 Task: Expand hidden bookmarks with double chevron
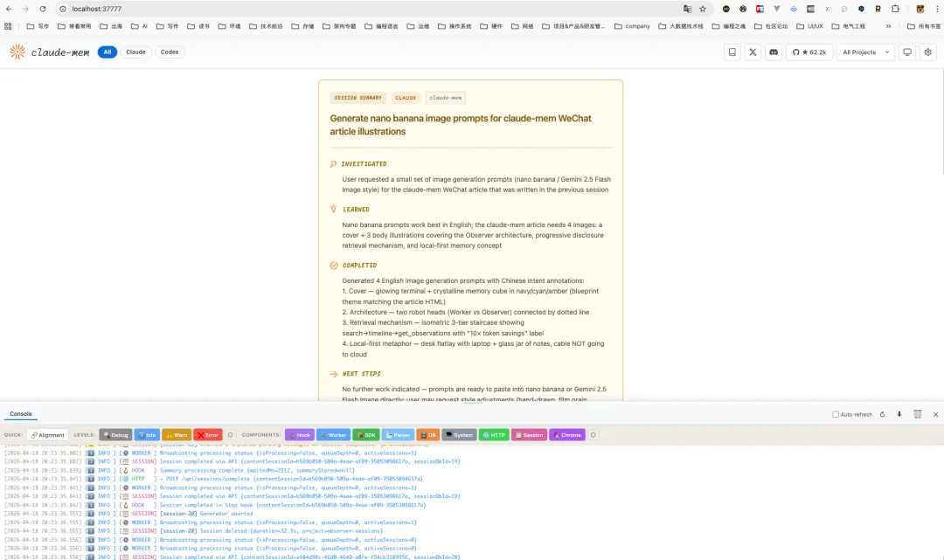(x=888, y=26)
